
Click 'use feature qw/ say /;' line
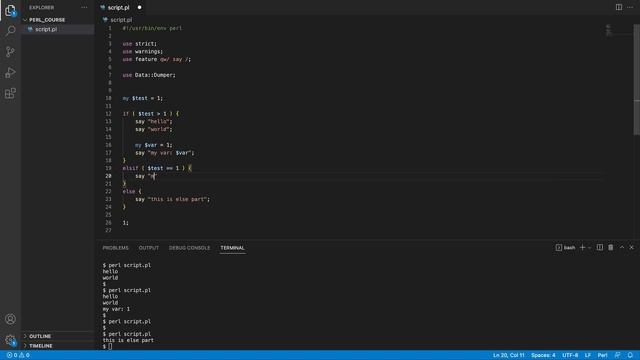point(157,59)
